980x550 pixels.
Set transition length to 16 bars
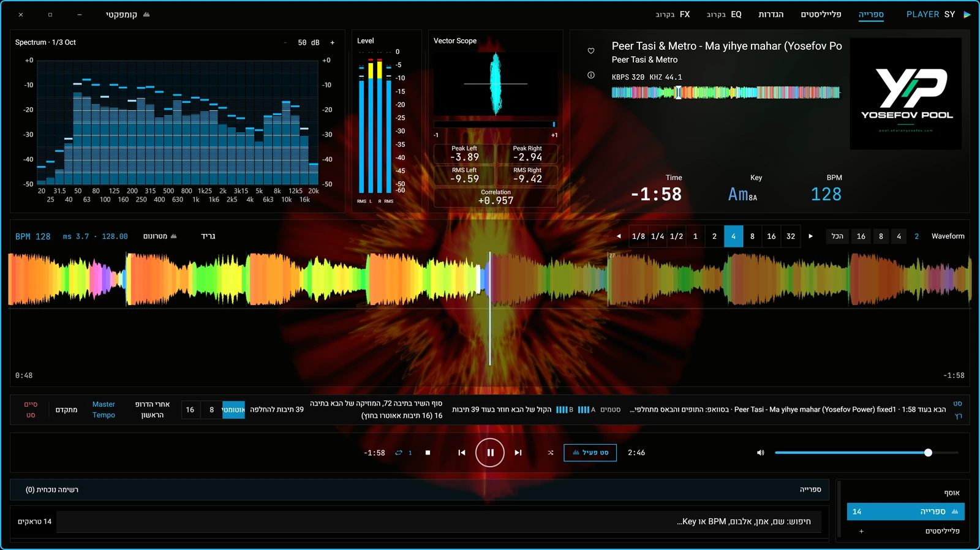[x=190, y=410]
